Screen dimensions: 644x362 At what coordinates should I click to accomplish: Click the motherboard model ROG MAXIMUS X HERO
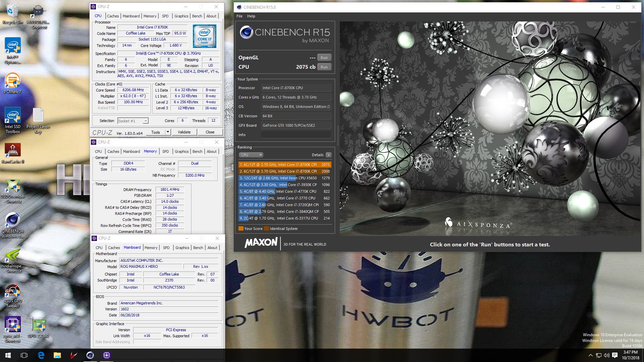pos(151,267)
